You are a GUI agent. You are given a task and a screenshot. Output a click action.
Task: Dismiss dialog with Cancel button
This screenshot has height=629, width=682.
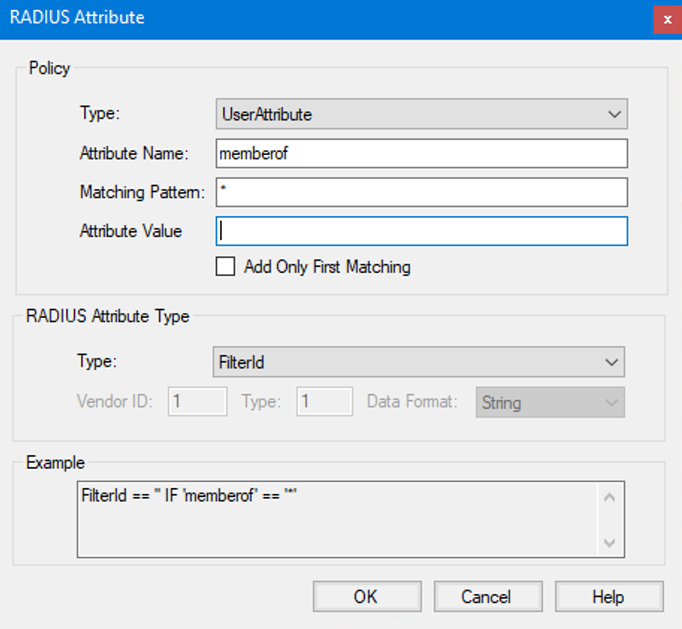(x=488, y=596)
